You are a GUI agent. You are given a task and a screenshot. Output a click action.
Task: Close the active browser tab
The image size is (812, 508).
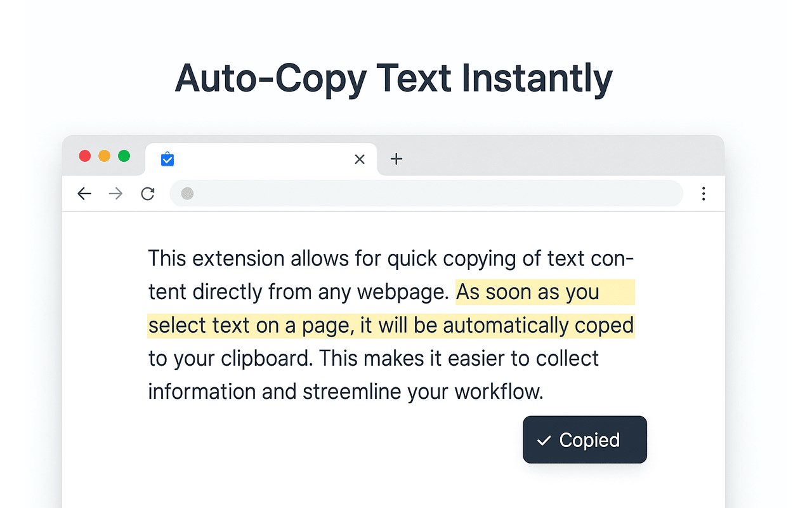(x=360, y=159)
